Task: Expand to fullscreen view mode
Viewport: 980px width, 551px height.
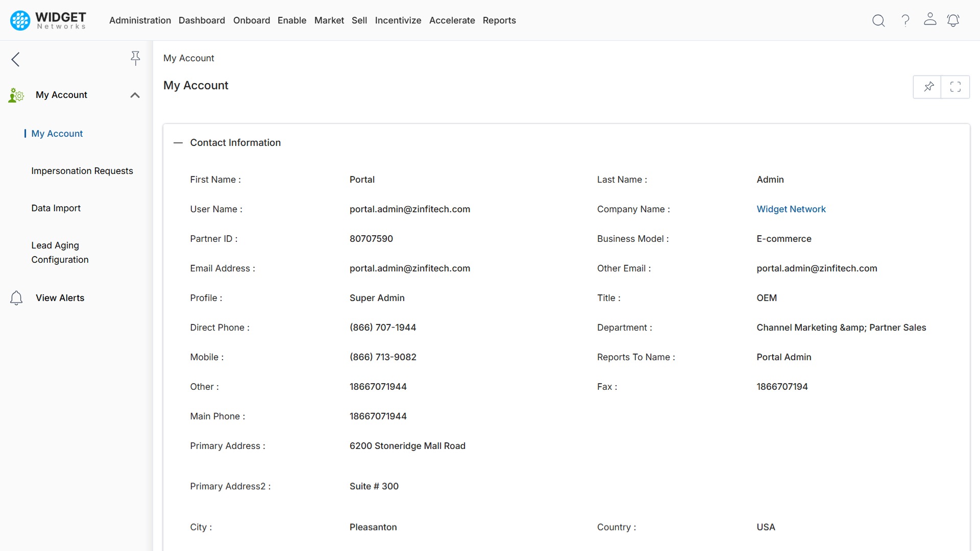Action: coord(955,87)
